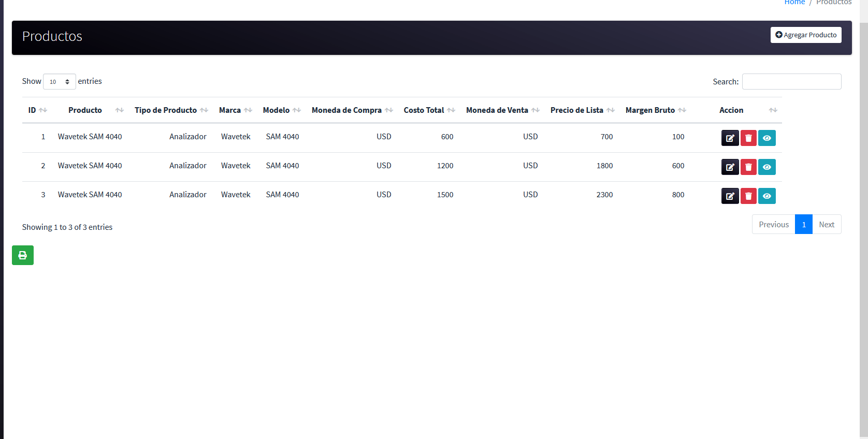The width and height of the screenshot is (868, 439).
Task: Edit the product with Costo Total 1200
Action: (x=730, y=167)
